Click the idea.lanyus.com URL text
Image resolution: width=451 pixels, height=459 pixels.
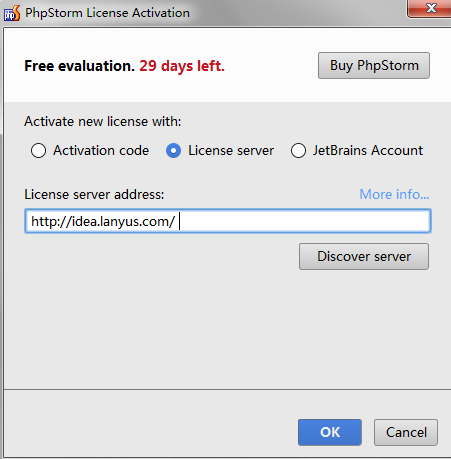pos(103,221)
